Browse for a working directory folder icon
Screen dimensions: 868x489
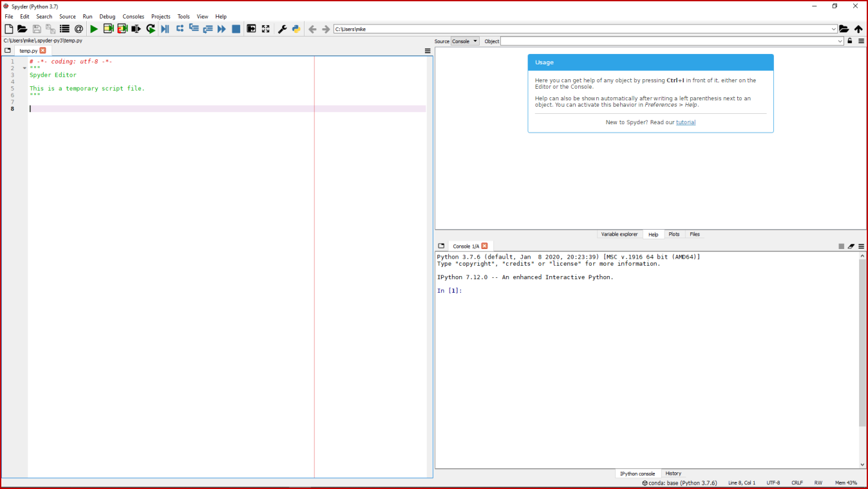pos(844,29)
